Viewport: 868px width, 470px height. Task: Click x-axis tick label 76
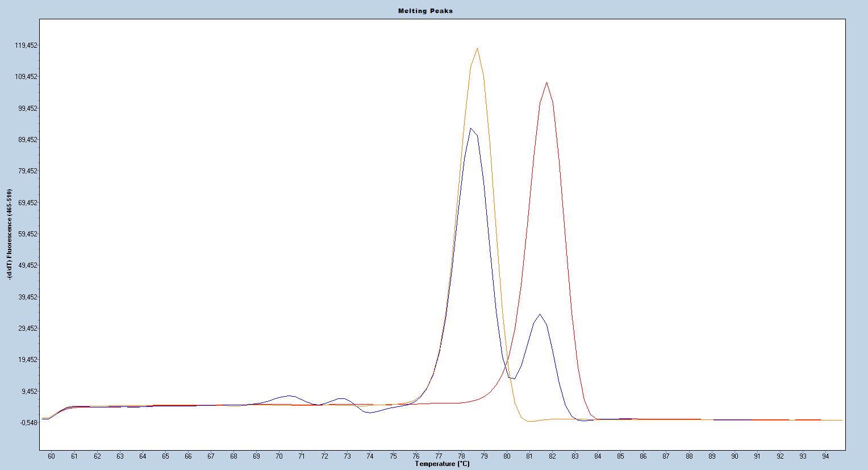(416, 456)
